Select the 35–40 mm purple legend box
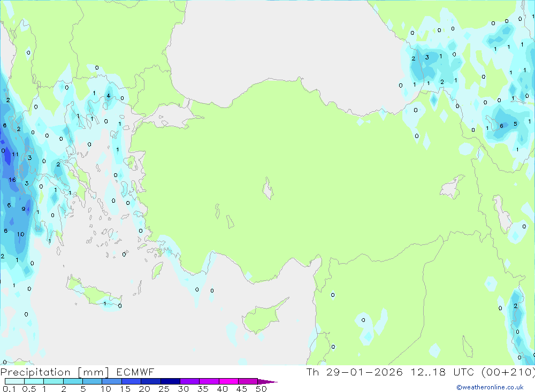 pos(209,381)
